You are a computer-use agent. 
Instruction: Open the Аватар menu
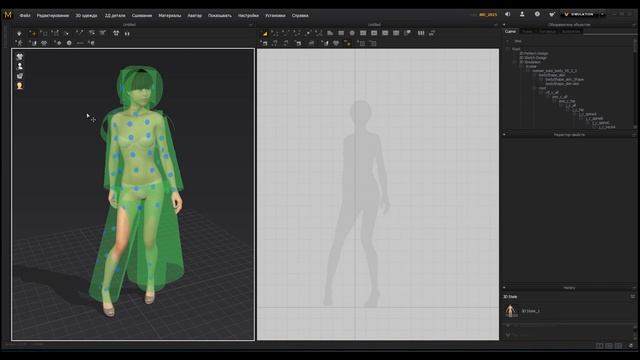(194, 16)
